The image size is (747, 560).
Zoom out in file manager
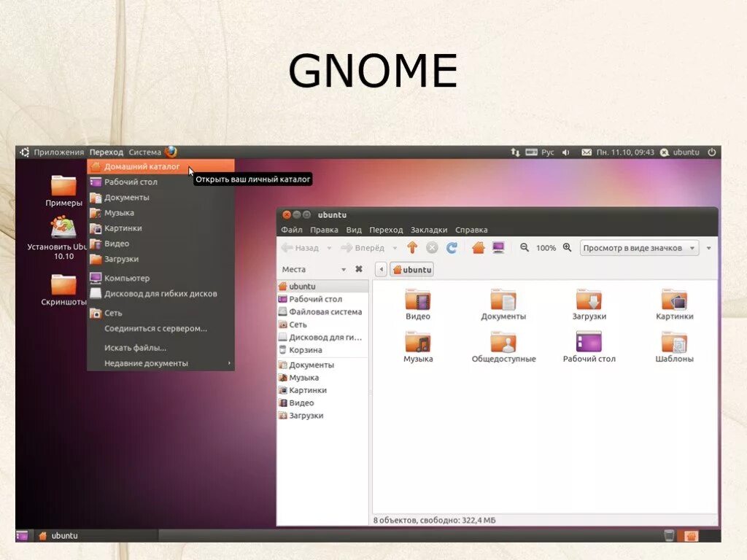(525, 248)
